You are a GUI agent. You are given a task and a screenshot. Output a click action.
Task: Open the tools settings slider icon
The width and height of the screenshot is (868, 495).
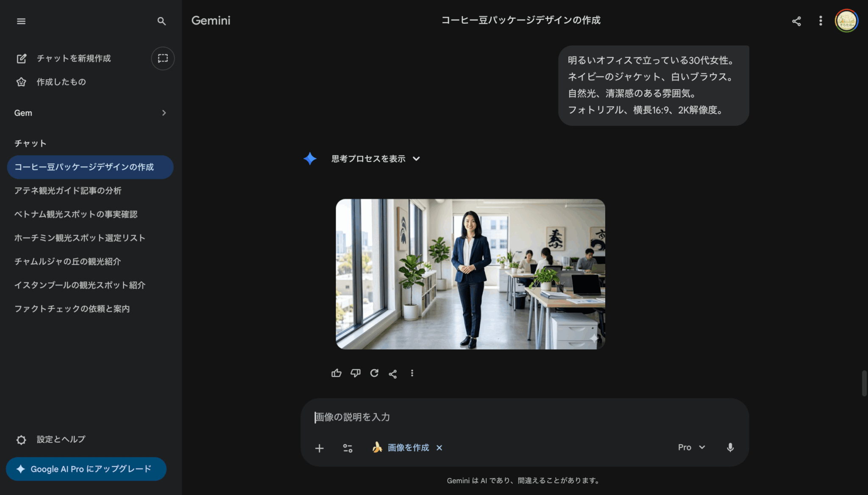(348, 448)
